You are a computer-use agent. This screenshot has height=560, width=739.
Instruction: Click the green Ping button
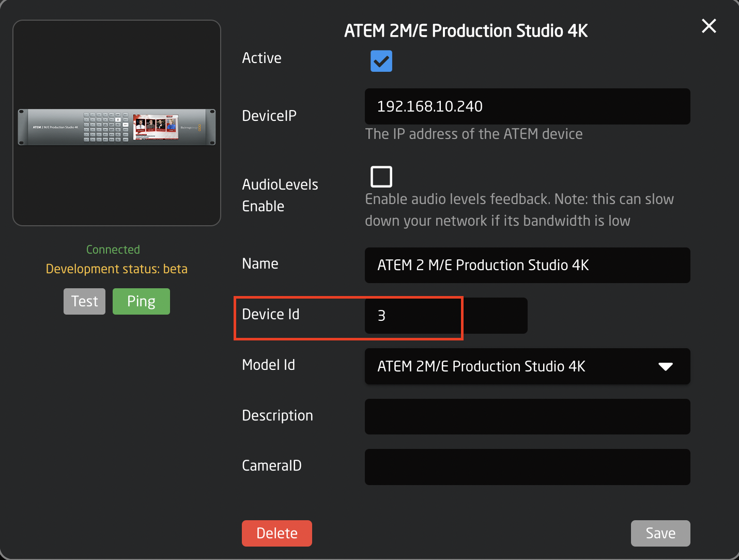141,301
